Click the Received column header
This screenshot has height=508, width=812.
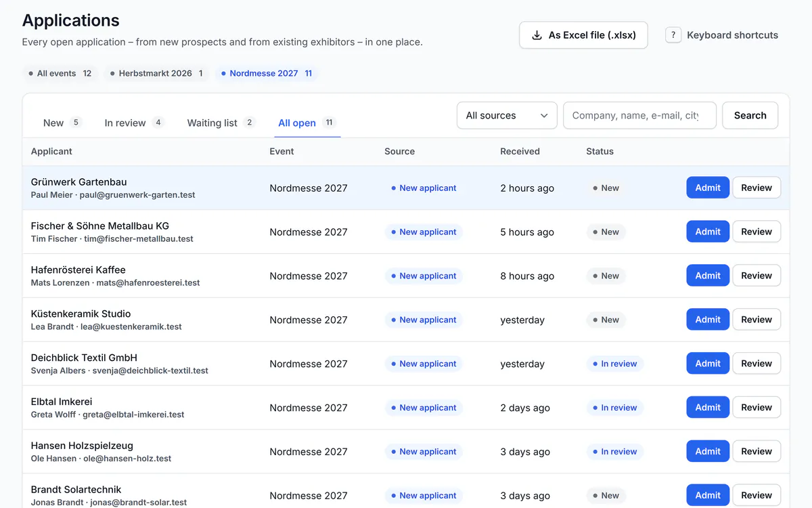pos(520,152)
